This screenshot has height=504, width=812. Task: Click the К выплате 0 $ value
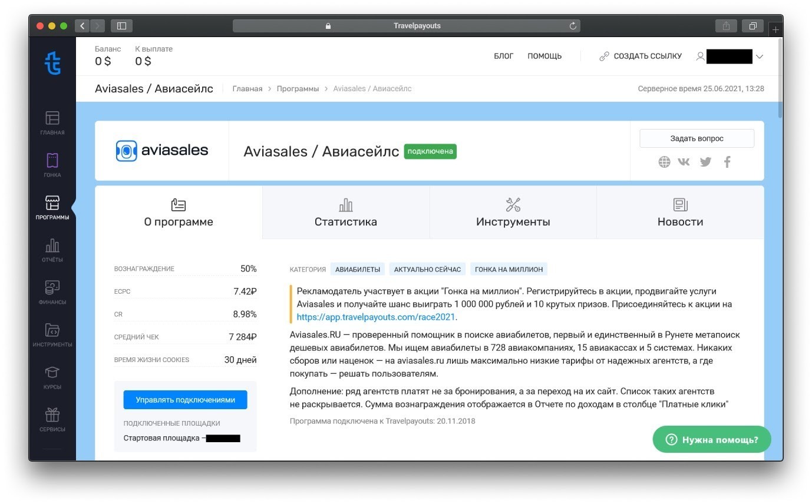pyautogui.click(x=143, y=61)
